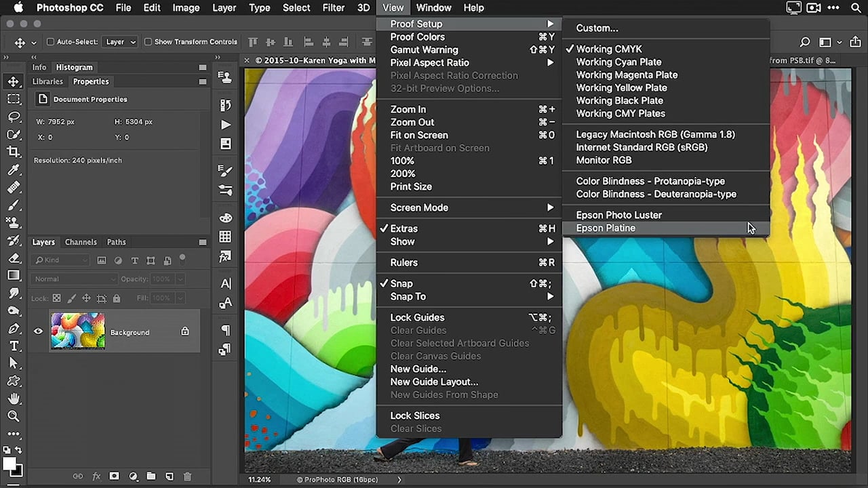
Task: Toggle lock transparent pixels icon
Action: [x=57, y=298]
